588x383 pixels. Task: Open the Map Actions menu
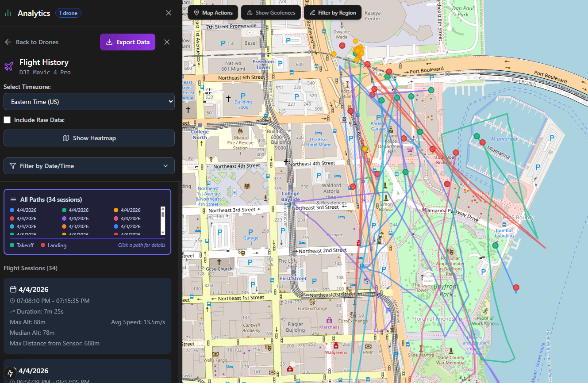[213, 13]
